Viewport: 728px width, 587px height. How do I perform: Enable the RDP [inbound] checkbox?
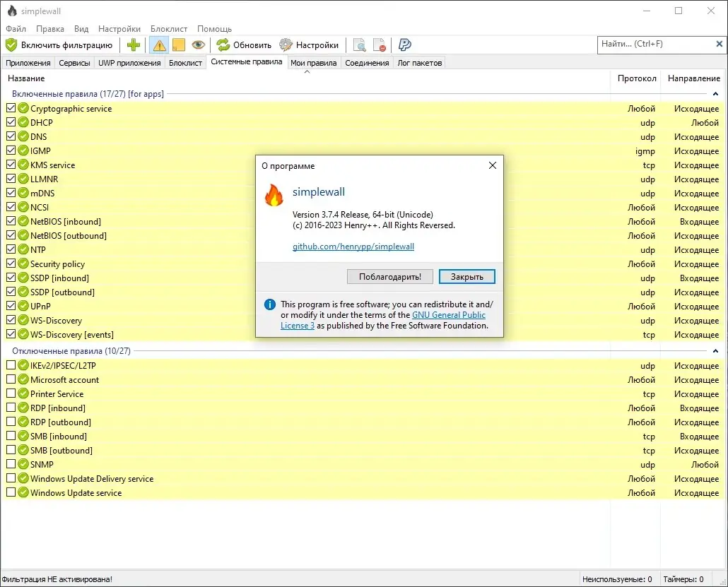click(x=11, y=408)
